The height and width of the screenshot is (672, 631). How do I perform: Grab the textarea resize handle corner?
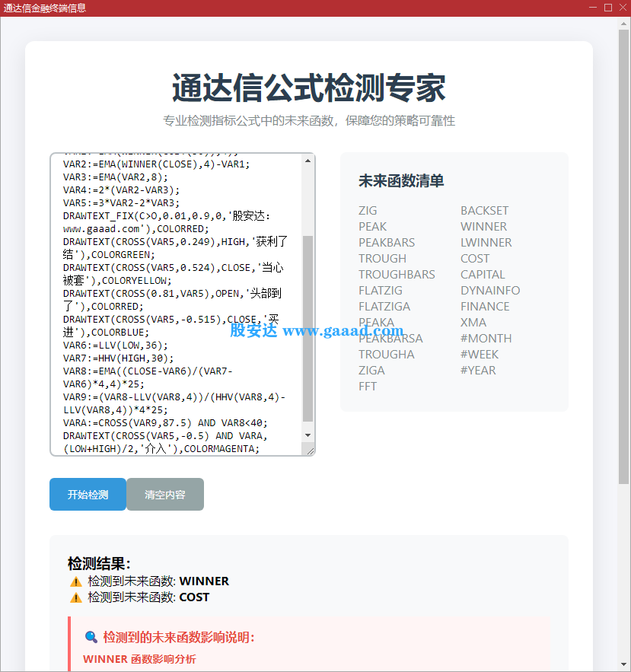(x=311, y=451)
